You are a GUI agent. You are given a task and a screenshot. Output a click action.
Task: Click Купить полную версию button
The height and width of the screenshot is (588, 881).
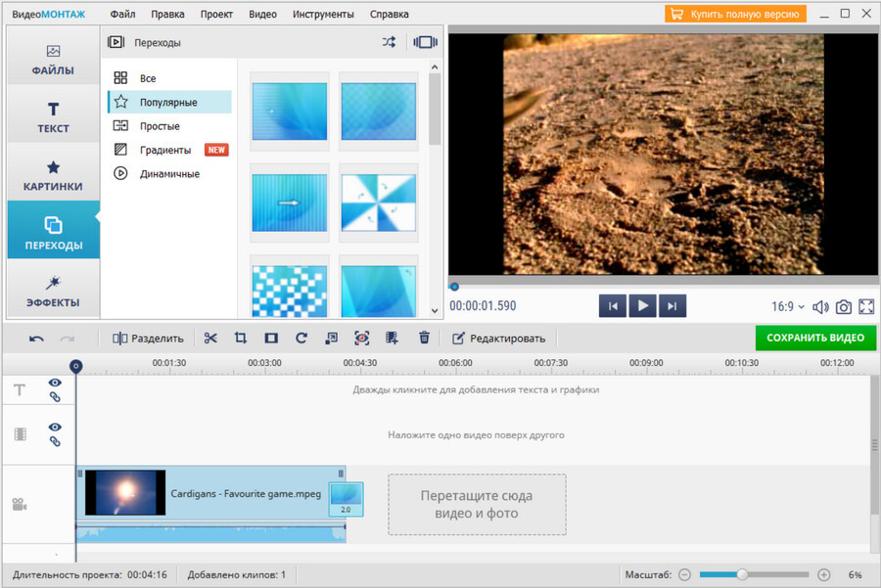(735, 14)
